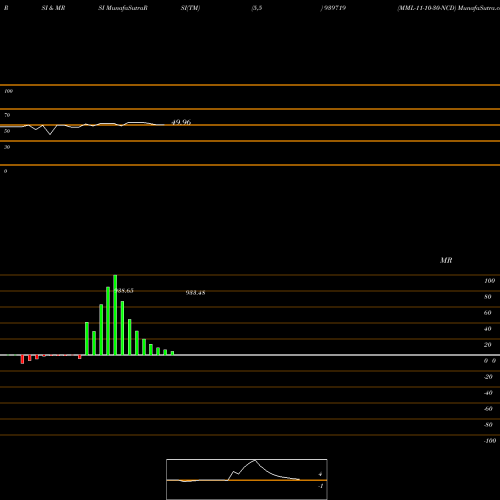Click the MR axis label -40
The height and width of the screenshot is (500, 500).
488,393
